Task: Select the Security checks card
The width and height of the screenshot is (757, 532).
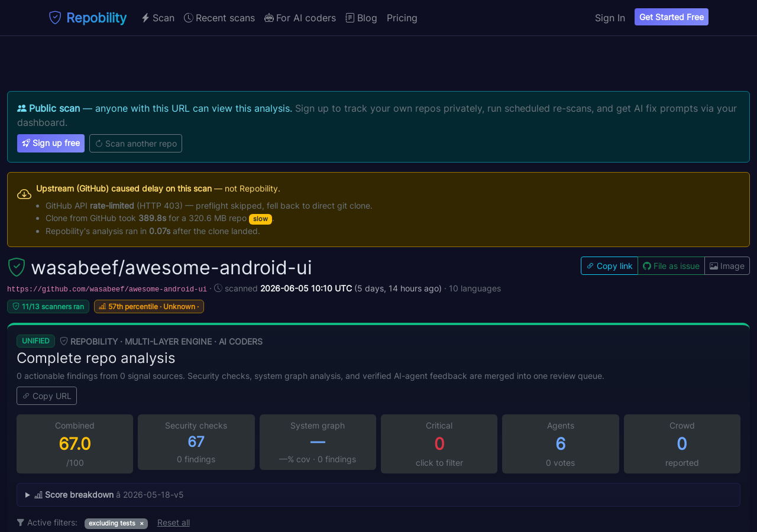Action: [x=196, y=442]
